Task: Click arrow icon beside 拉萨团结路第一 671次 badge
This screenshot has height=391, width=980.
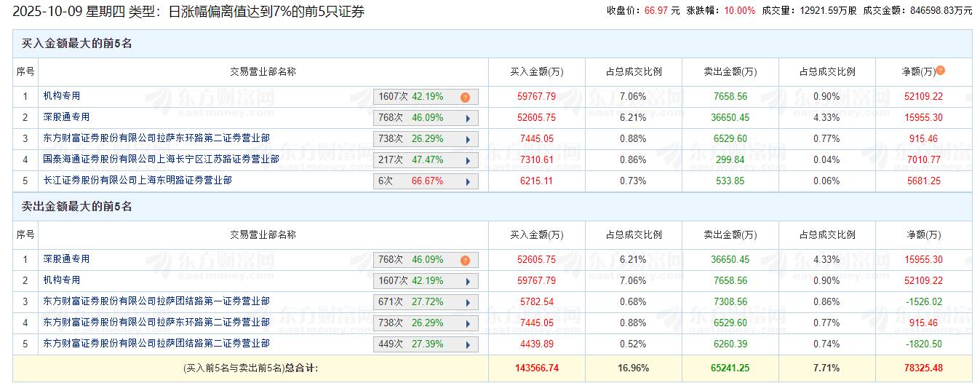Action: 466,302
